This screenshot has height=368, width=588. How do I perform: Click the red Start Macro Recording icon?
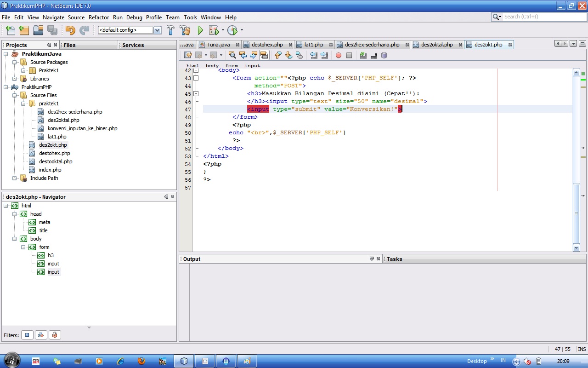(339, 55)
